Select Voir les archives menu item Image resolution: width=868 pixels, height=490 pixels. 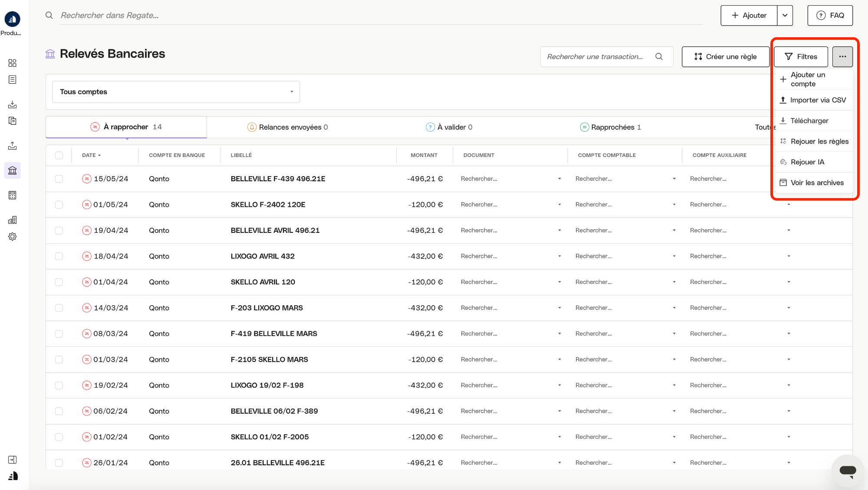814,183
